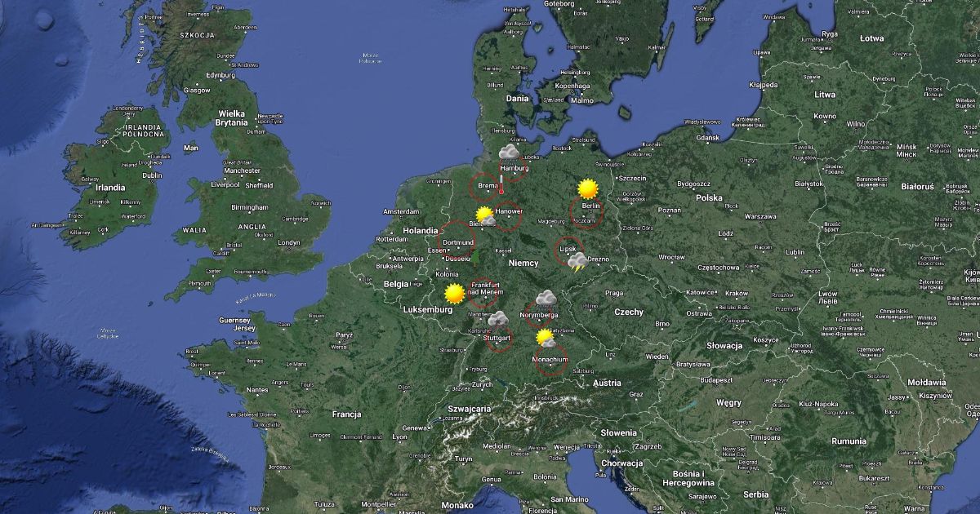Click the Szwajcaria country label
This screenshot has height=514, width=980.
point(469,409)
